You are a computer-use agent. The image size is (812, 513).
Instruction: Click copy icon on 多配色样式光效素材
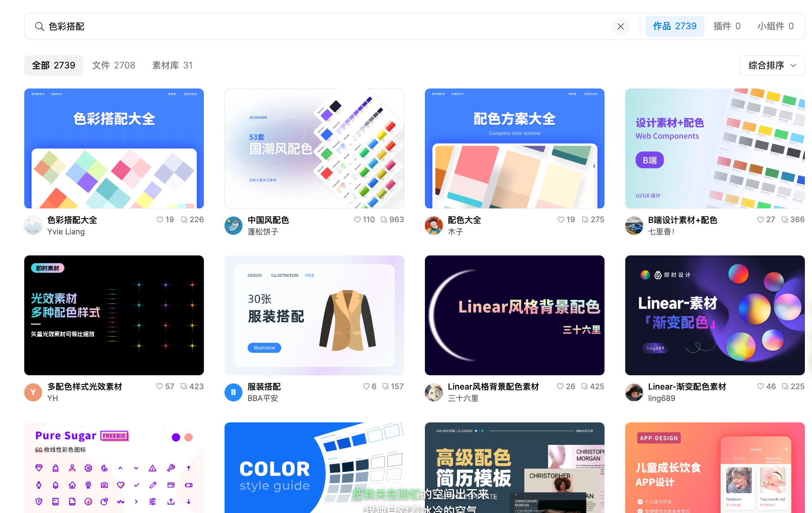[x=184, y=386]
